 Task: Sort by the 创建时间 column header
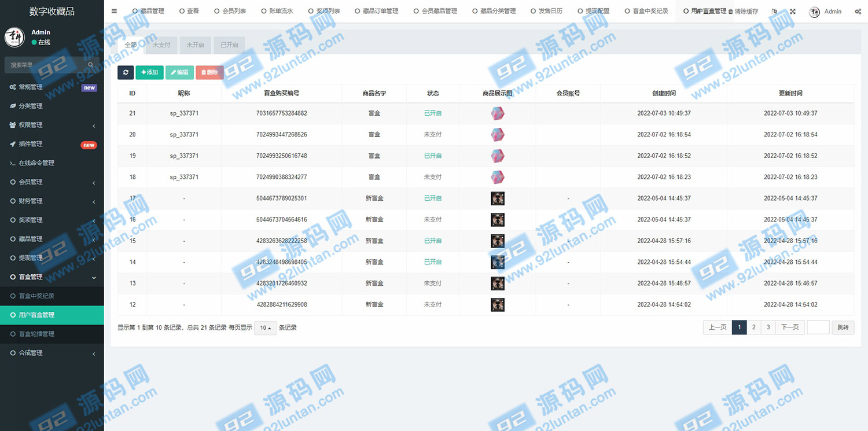click(664, 93)
